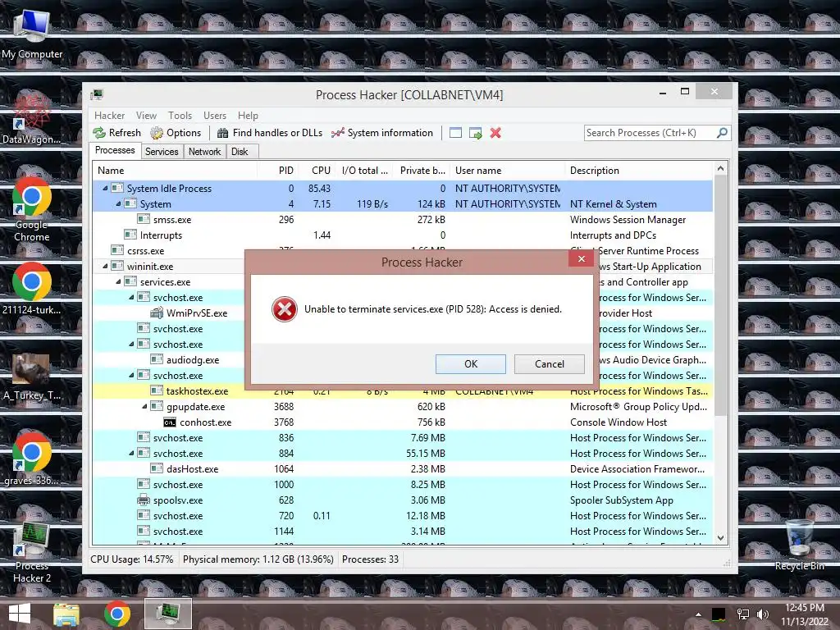
Task: Open System information from toolbar
Action: [x=382, y=133]
